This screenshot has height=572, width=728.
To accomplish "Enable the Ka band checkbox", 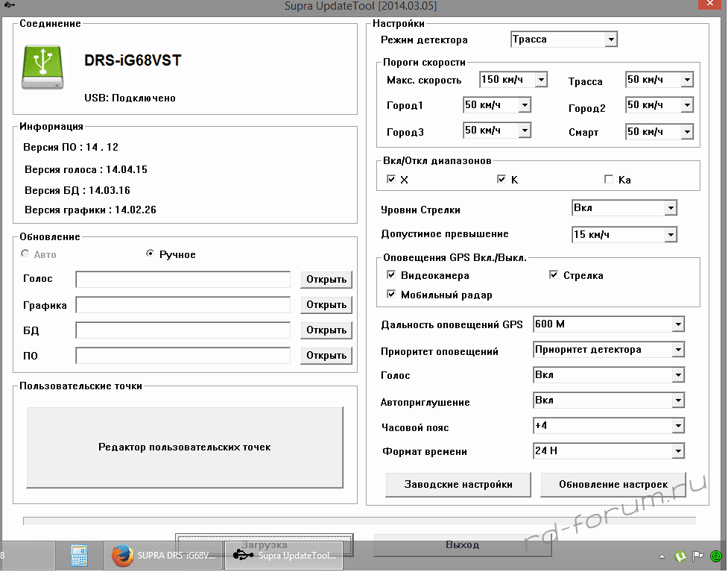I will [609, 180].
